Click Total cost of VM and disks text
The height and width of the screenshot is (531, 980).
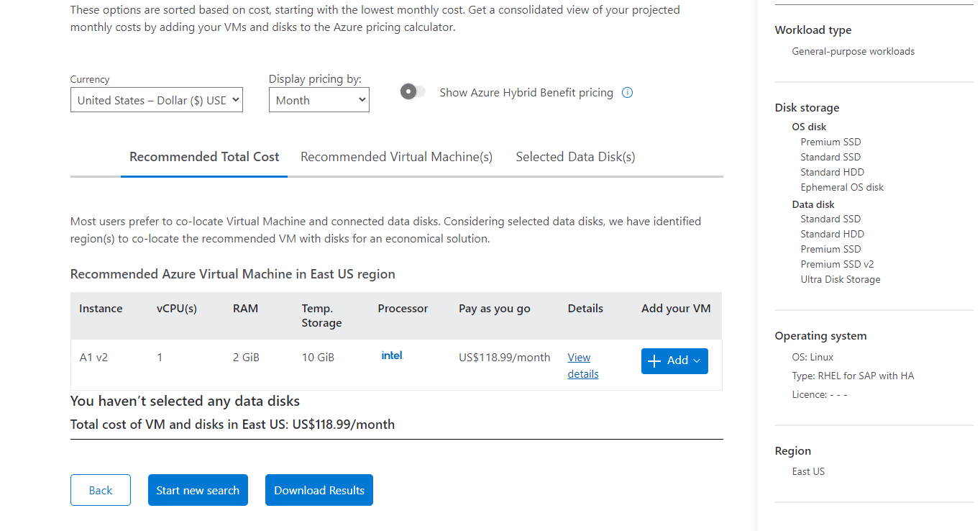(x=232, y=425)
